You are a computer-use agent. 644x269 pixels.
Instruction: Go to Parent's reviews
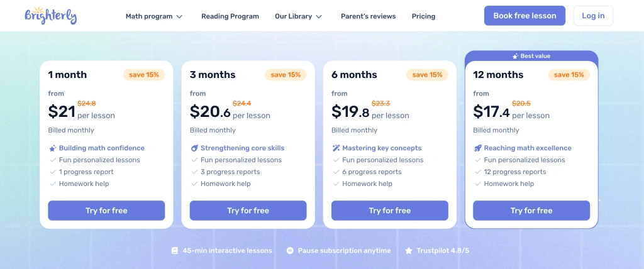(369, 16)
